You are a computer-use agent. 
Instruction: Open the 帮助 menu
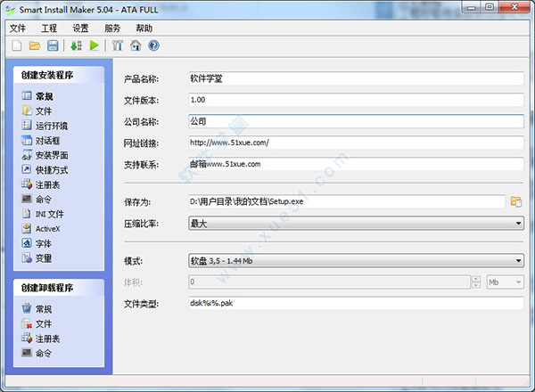(x=144, y=28)
